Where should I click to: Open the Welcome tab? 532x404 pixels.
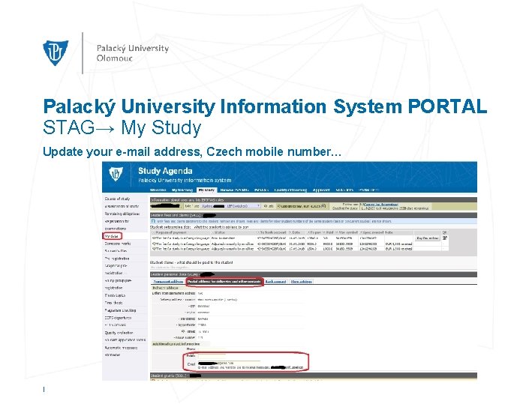[158, 190]
